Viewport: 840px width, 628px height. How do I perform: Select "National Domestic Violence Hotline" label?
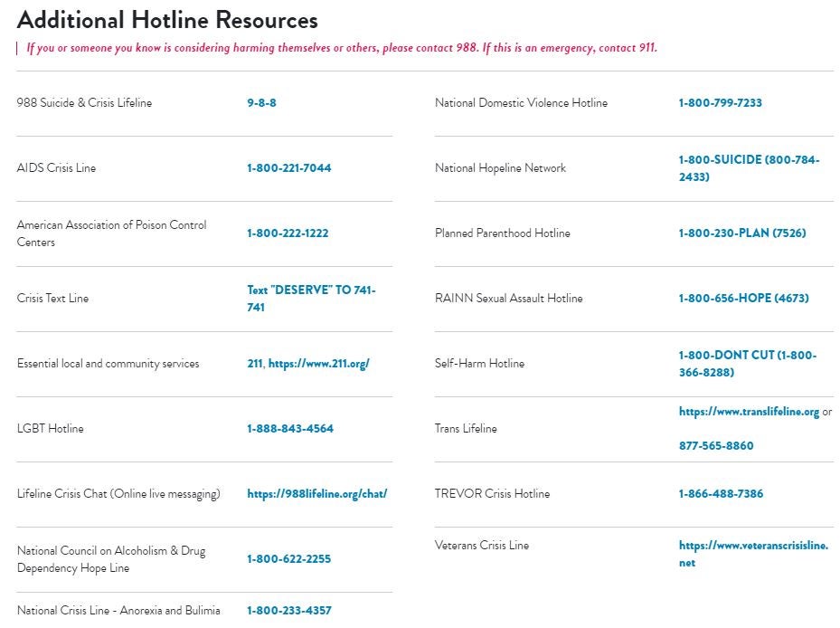tap(521, 102)
